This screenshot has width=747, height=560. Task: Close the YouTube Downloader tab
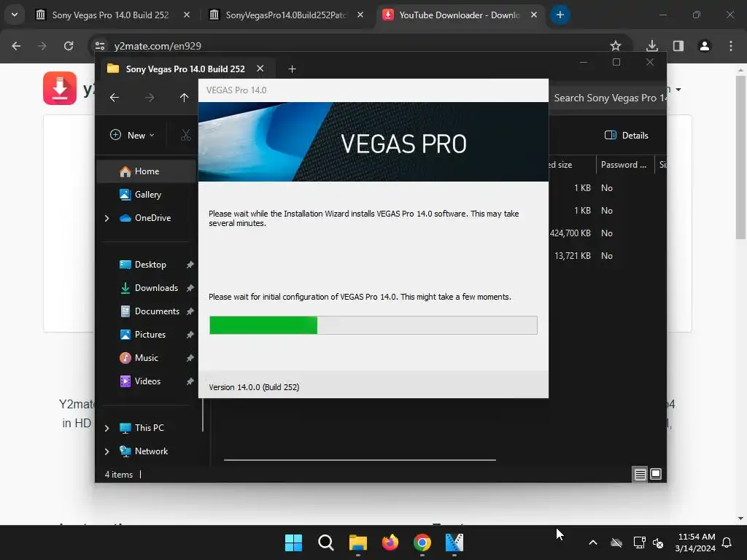534,15
